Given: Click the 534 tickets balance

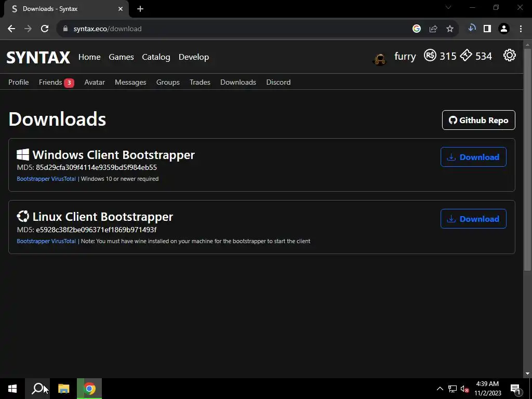Looking at the screenshot, I should (x=484, y=56).
